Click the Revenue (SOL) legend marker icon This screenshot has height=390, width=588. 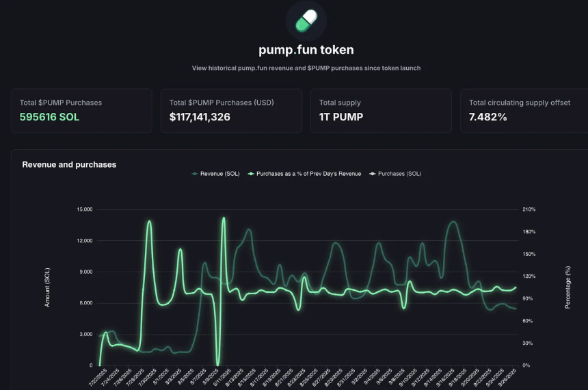point(196,174)
